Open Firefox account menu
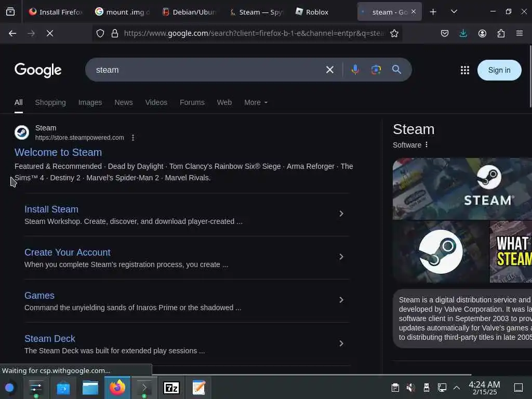Image resolution: width=532 pixels, height=399 pixels. 482,33
